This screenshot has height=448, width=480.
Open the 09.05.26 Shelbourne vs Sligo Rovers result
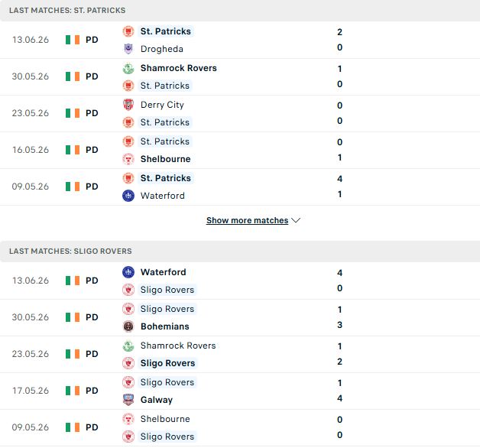(240, 427)
